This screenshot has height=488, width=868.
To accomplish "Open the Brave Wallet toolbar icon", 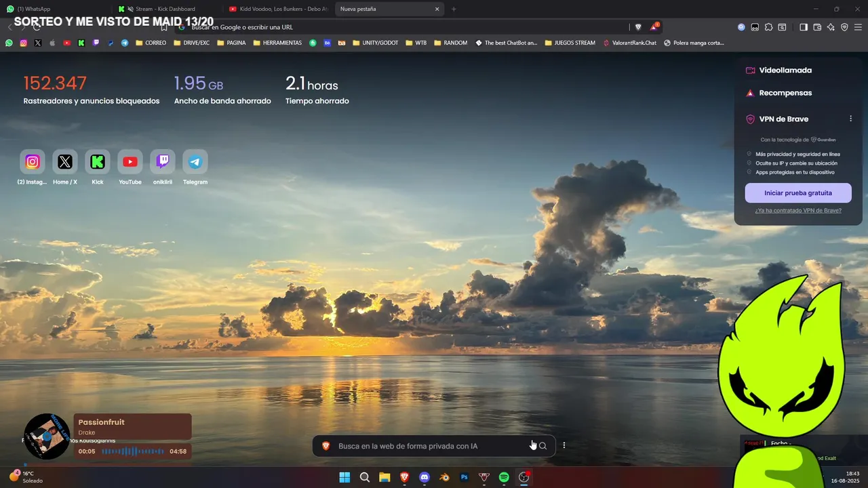I will (x=817, y=27).
